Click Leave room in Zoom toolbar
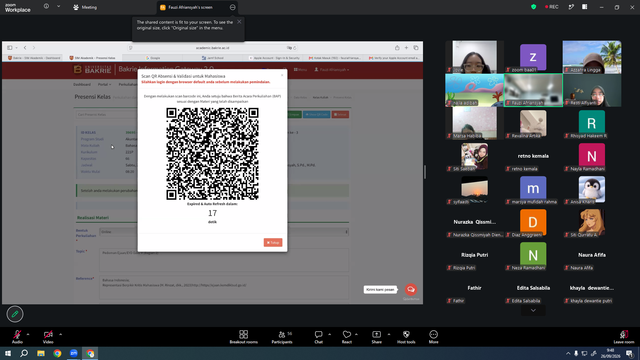The width and height of the screenshot is (640, 360). click(x=624, y=337)
